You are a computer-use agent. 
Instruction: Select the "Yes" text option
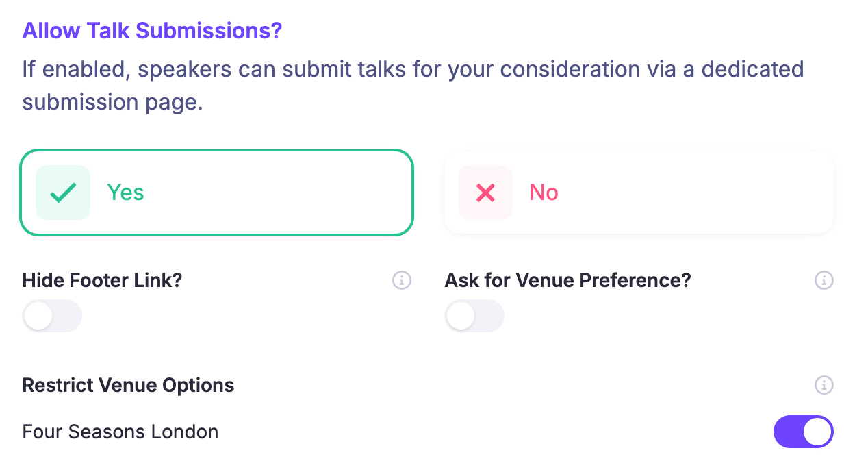coord(125,193)
